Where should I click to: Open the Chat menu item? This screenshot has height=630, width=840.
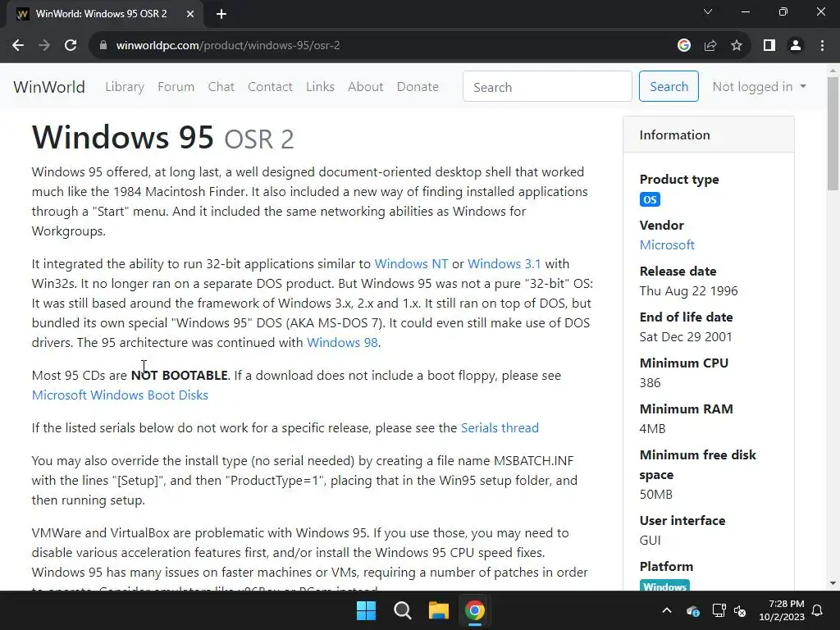pyautogui.click(x=221, y=87)
